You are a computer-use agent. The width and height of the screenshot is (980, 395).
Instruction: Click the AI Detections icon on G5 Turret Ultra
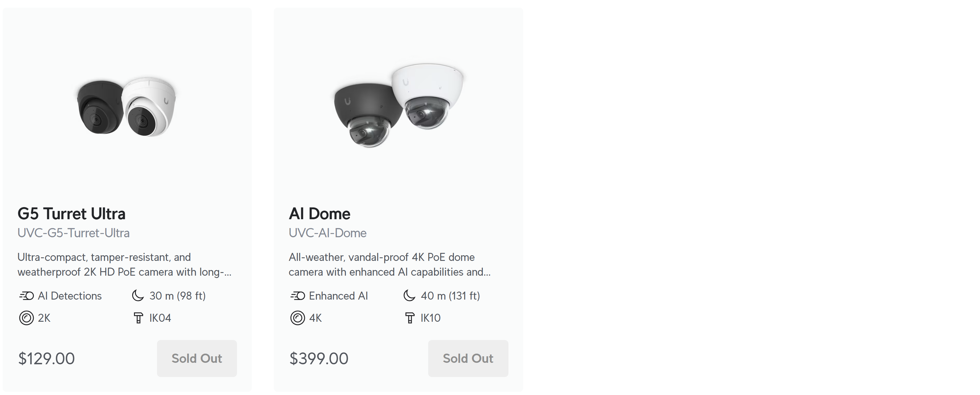coord(27,296)
